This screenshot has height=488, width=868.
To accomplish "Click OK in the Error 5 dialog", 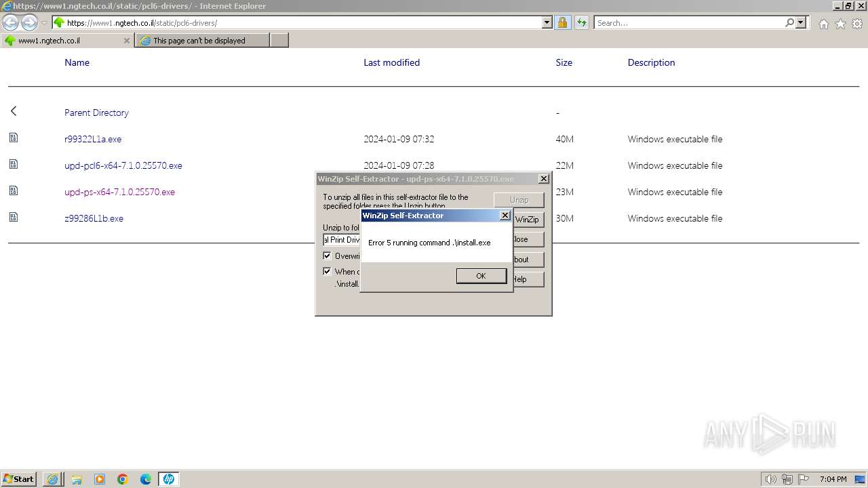I will [x=481, y=276].
